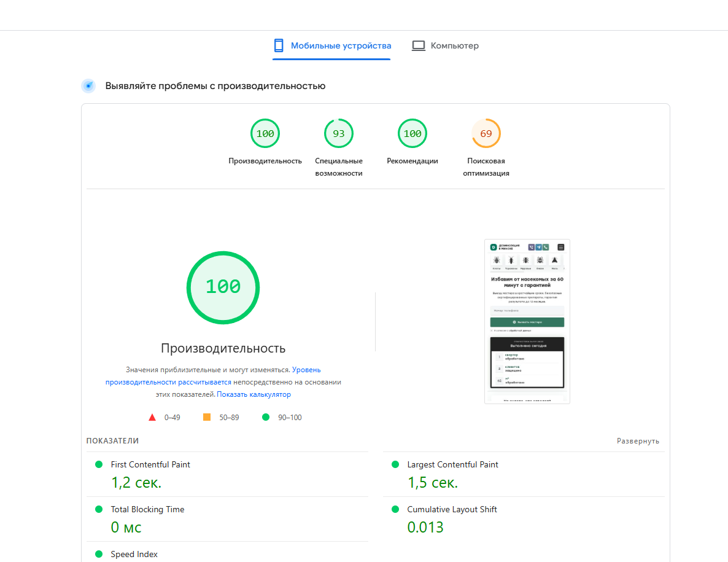Click the ПОКАЗАТЕЛИ section heading
Viewport: 728px width, 562px height.
click(x=112, y=441)
